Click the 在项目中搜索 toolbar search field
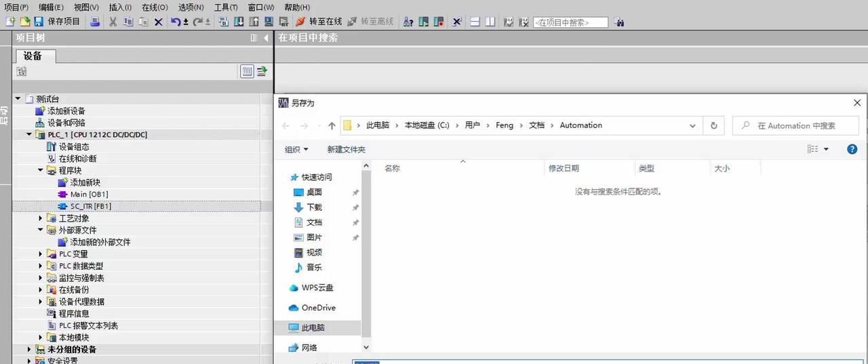 (x=571, y=22)
